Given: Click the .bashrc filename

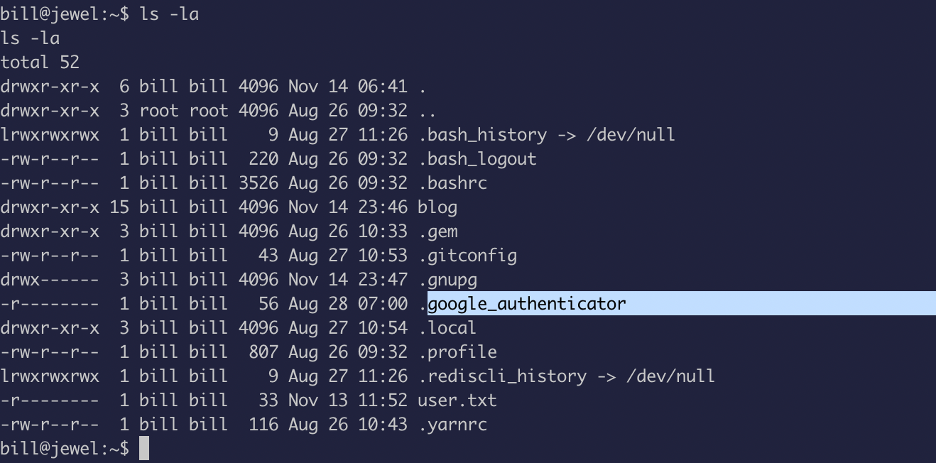Looking at the screenshot, I should [452, 183].
